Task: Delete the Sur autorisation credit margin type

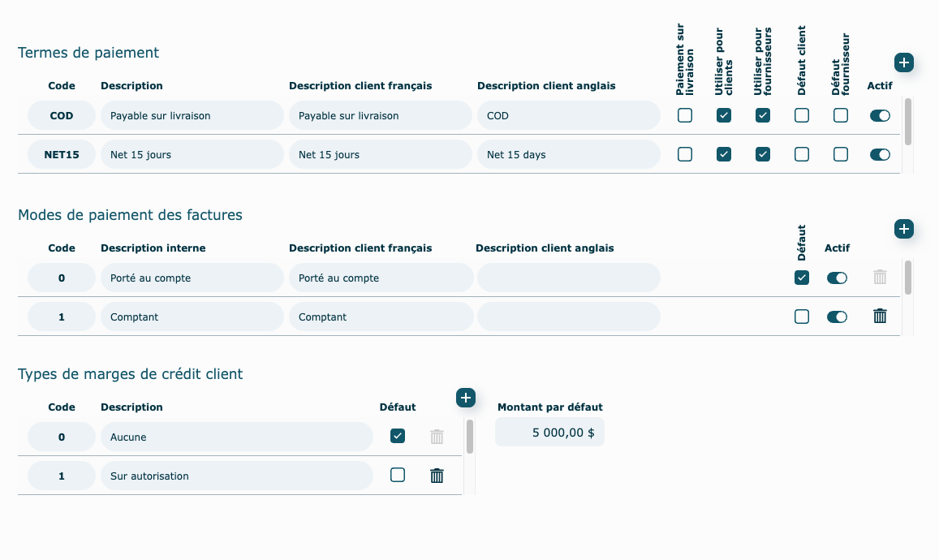Action: tap(437, 476)
